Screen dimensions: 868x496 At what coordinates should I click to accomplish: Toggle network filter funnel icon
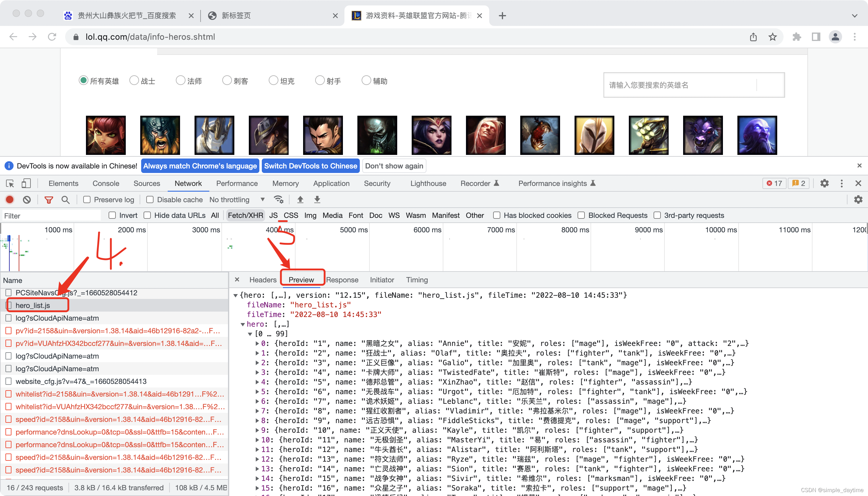click(x=49, y=199)
